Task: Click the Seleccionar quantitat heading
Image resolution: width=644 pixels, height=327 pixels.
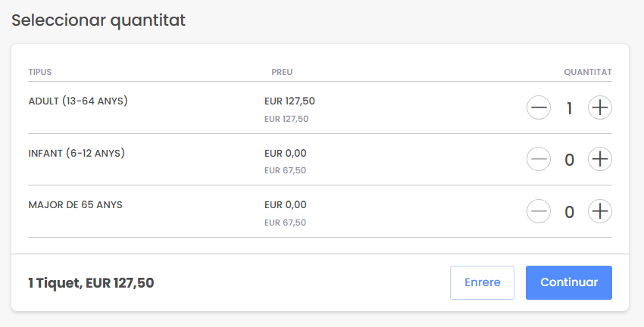Action: [98, 20]
